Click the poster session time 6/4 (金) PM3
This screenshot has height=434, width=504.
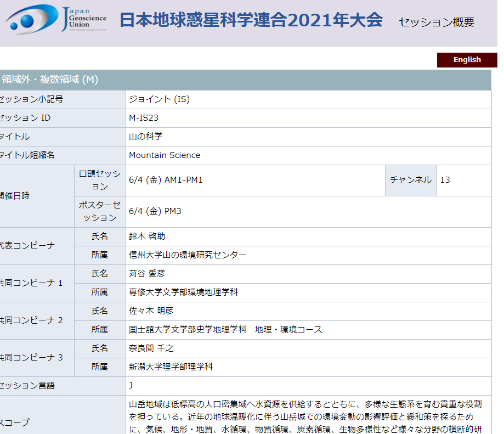[x=155, y=211]
